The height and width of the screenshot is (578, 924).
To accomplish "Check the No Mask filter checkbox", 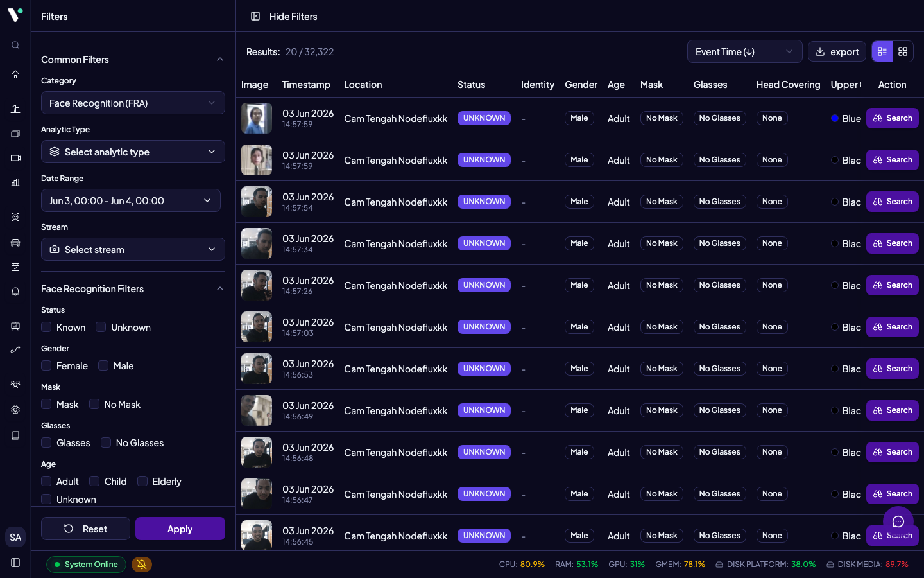I will [94, 404].
